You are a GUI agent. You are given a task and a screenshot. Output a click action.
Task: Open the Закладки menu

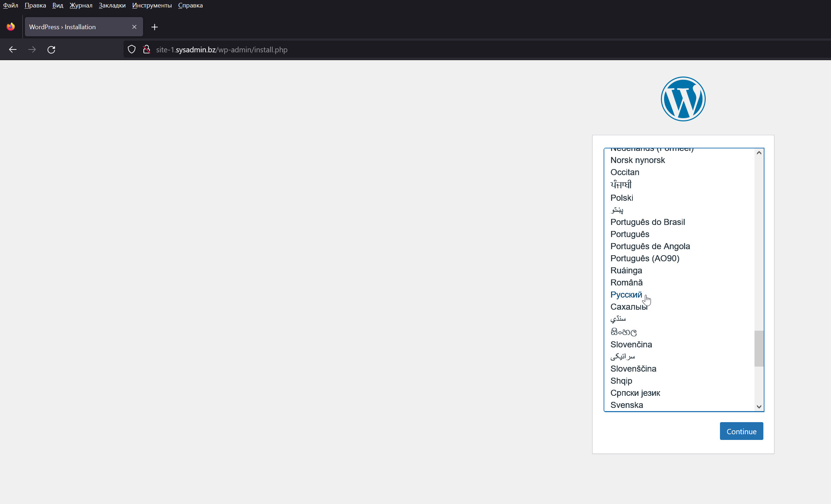coord(112,5)
